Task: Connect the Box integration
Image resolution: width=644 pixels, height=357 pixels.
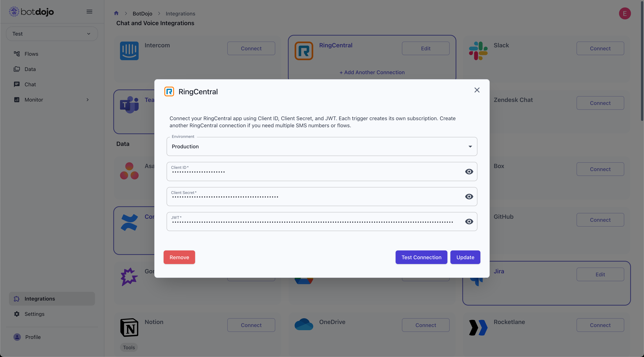Action: (600, 169)
